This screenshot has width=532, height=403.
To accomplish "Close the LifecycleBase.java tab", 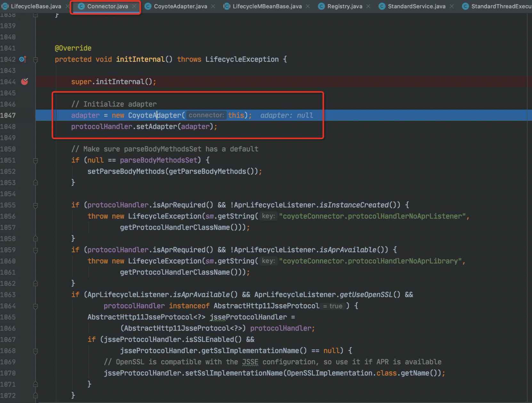I will [x=68, y=6].
